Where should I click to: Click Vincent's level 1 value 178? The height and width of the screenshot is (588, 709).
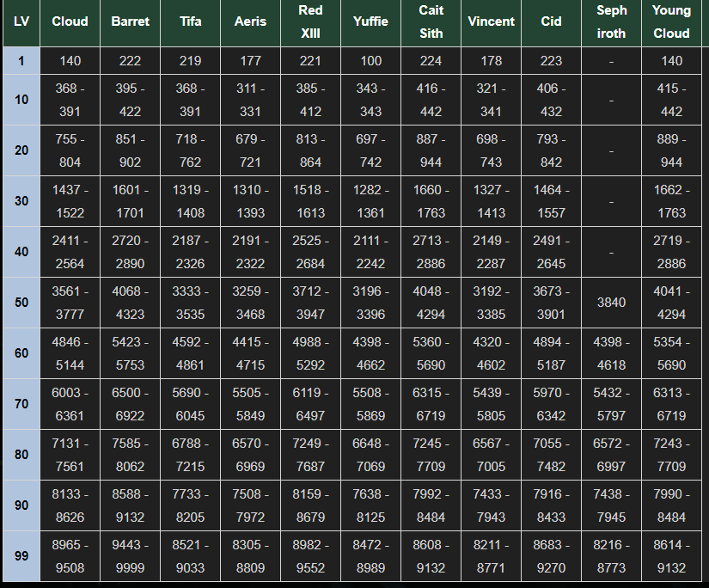coord(491,61)
